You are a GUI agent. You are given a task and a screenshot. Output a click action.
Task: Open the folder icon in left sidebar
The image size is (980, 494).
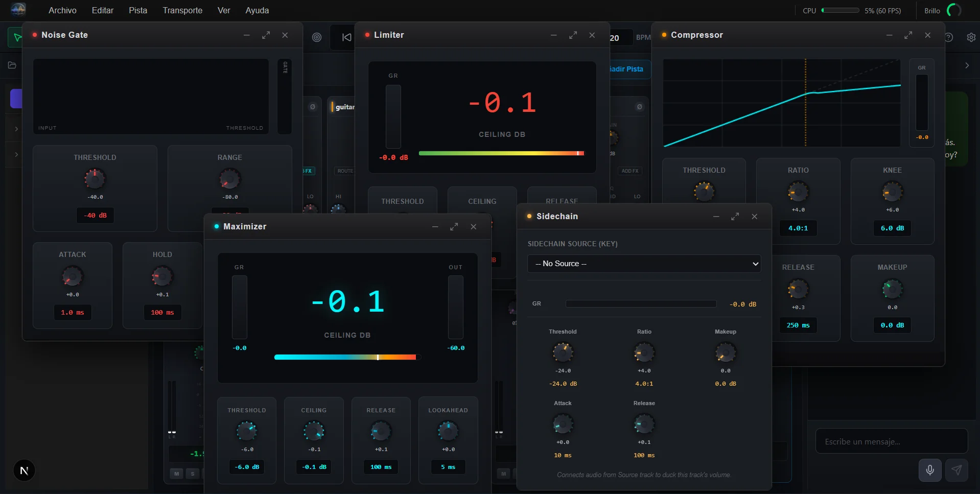click(x=12, y=65)
